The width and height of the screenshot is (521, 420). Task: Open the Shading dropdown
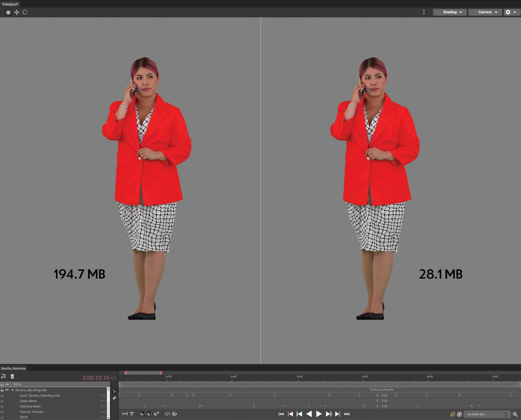450,12
